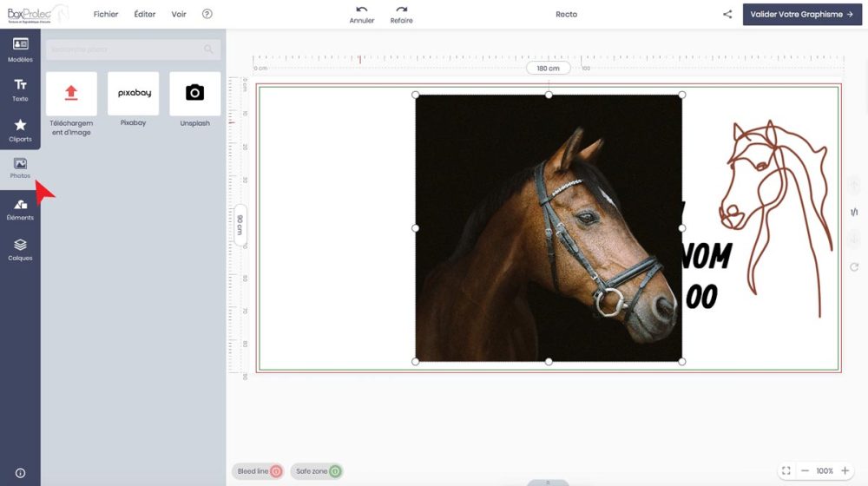Click the share icon in header

pyautogui.click(x=727, y=14)
